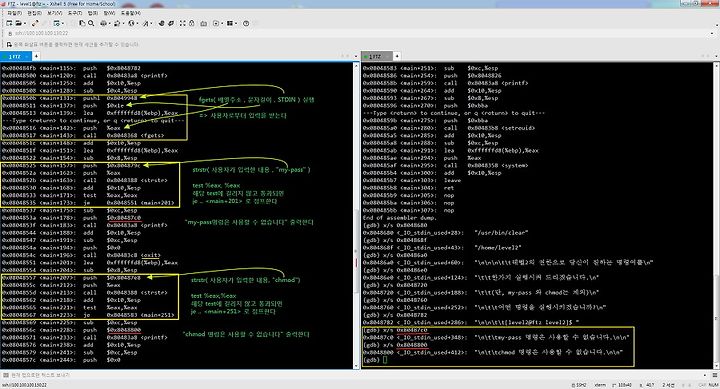Click the NUM indicator in status bar
The height and width of the screenshot is (389, 720).
click(x=713, y=385)
